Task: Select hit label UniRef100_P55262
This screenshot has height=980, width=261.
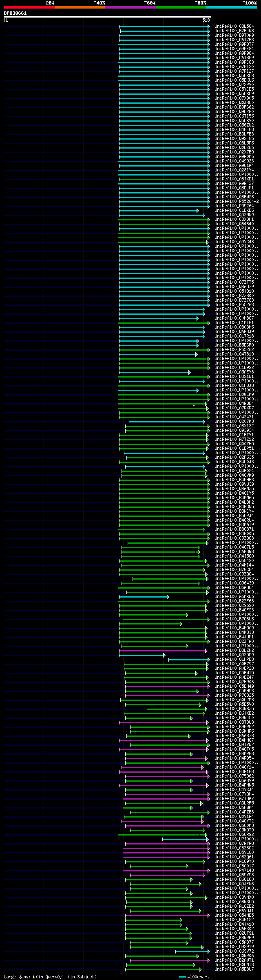Action: pos(234,350)
